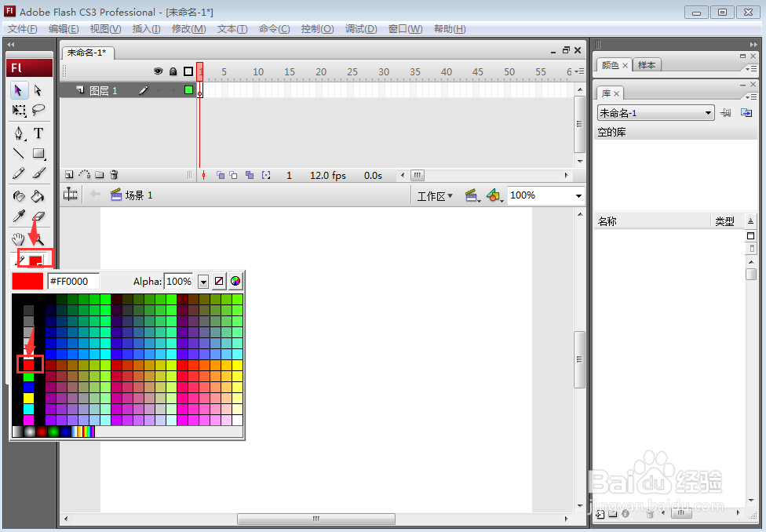Select the Subselection tool
This screenshot has height=532, width=766.
point(38,90)
